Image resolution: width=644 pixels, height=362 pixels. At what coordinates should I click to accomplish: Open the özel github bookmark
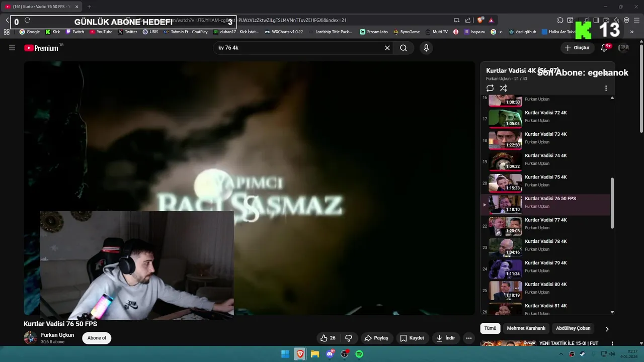click(522, 32)
